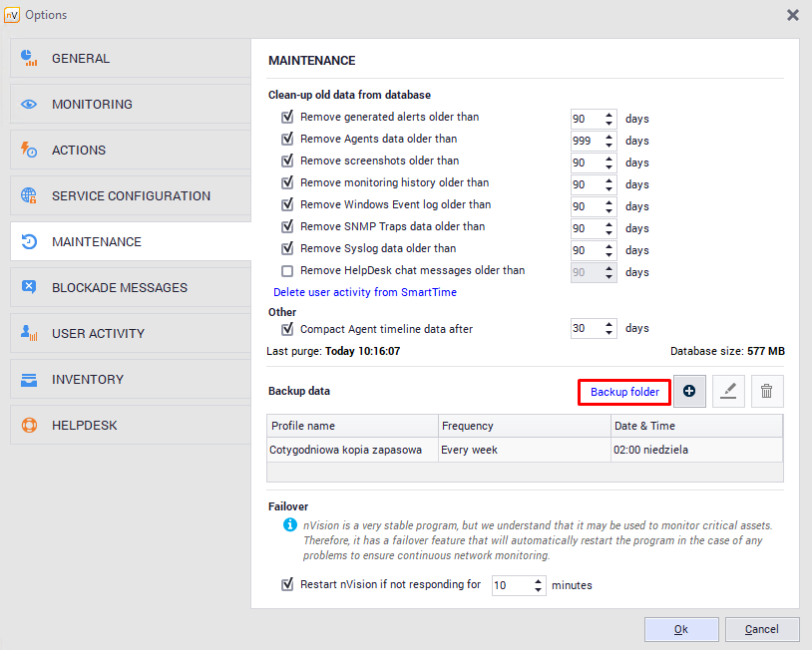Click the Service Configuration globe icon

(29, 195)
